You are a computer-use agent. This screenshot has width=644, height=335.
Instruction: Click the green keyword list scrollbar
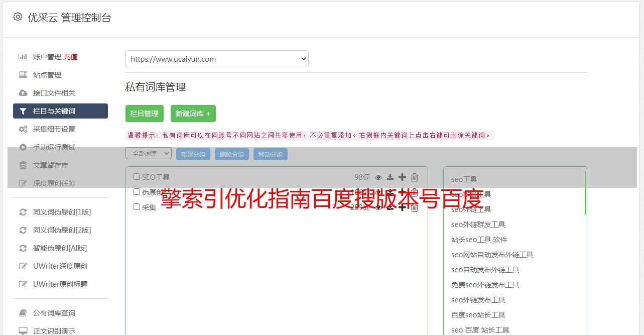click(x=585, y=193)
